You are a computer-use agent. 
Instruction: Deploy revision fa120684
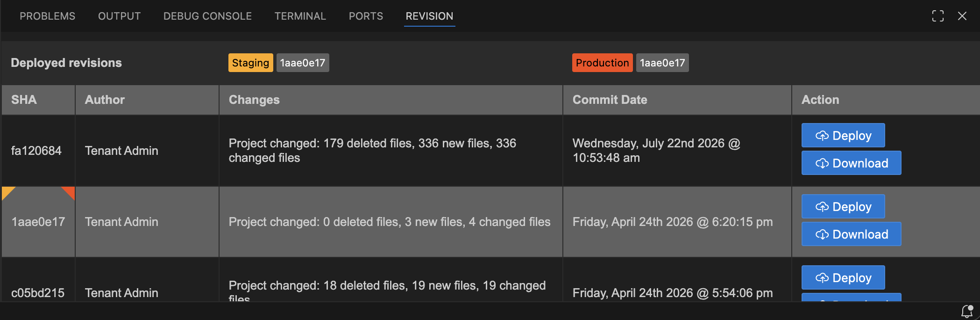[843, 135]
